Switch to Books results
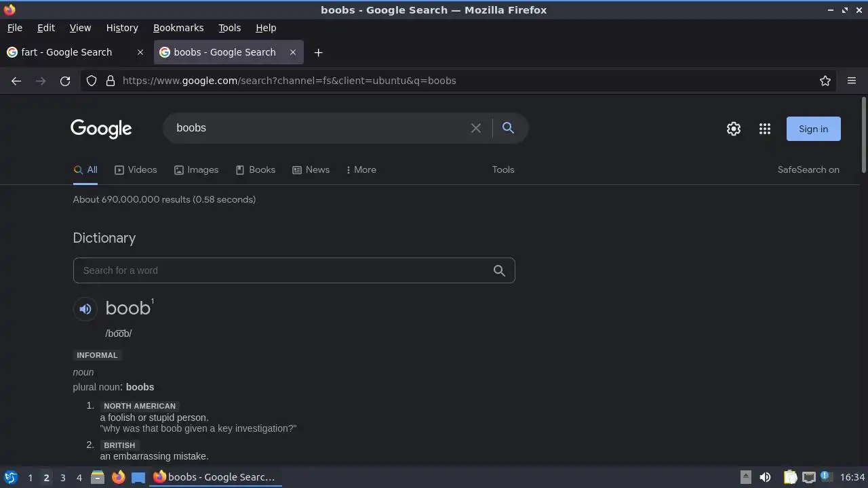 pos(255,170)
